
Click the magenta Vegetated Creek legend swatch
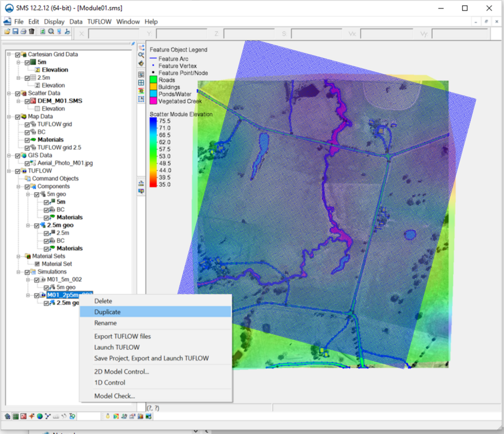(153, 101)
